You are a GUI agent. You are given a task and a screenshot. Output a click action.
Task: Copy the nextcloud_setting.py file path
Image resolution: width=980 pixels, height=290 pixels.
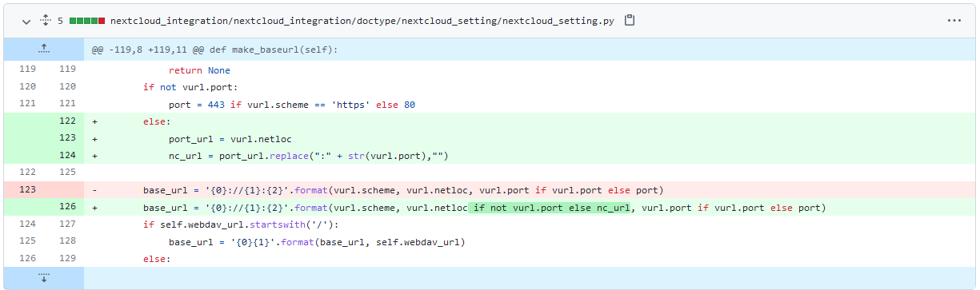coord(630,21)
